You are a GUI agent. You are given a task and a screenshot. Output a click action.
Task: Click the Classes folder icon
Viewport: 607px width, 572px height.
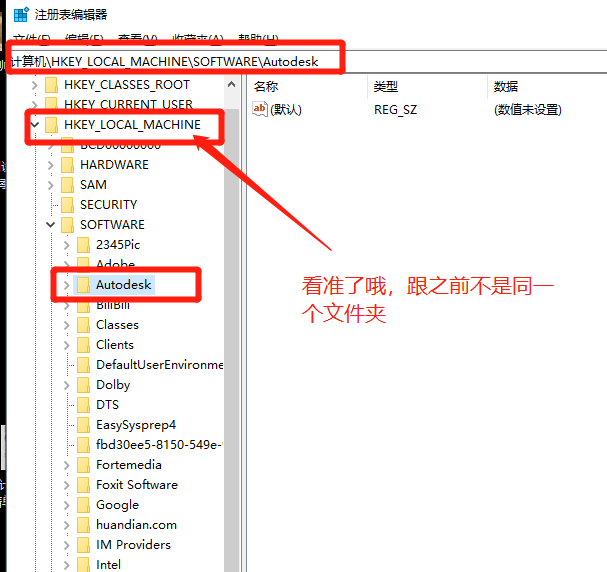click(x=83, y=325)
